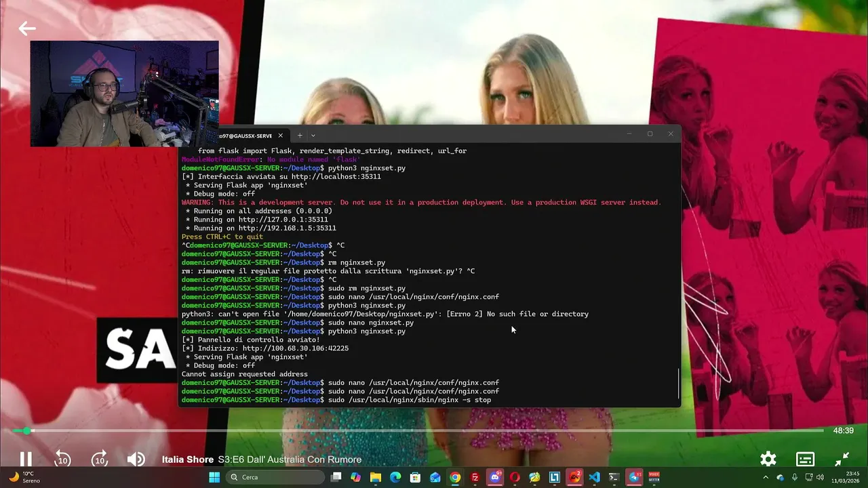Click the ModuleNotFoundError line in terminal
This screenshot has height=488, width=868.
click(271, 160)
